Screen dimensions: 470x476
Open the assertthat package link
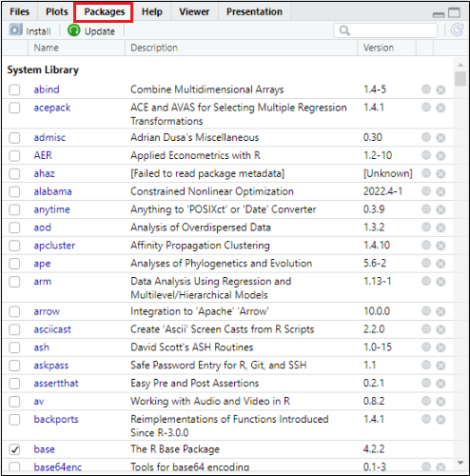click(x=56, y=384)
